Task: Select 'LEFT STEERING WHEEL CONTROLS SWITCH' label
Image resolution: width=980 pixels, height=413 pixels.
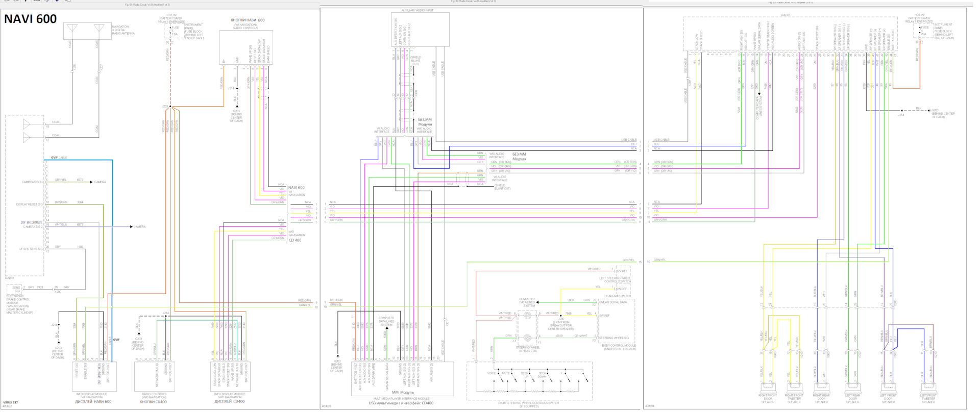Action: 615,280
